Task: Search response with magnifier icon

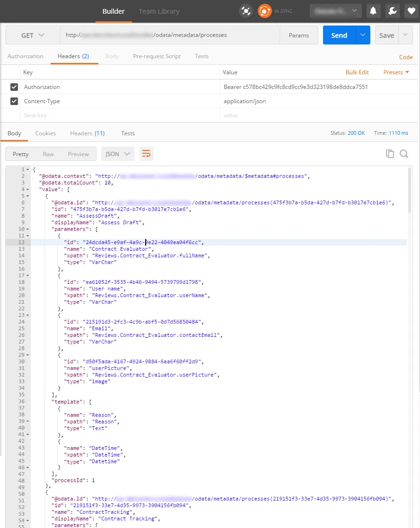Action: [404, 154]
